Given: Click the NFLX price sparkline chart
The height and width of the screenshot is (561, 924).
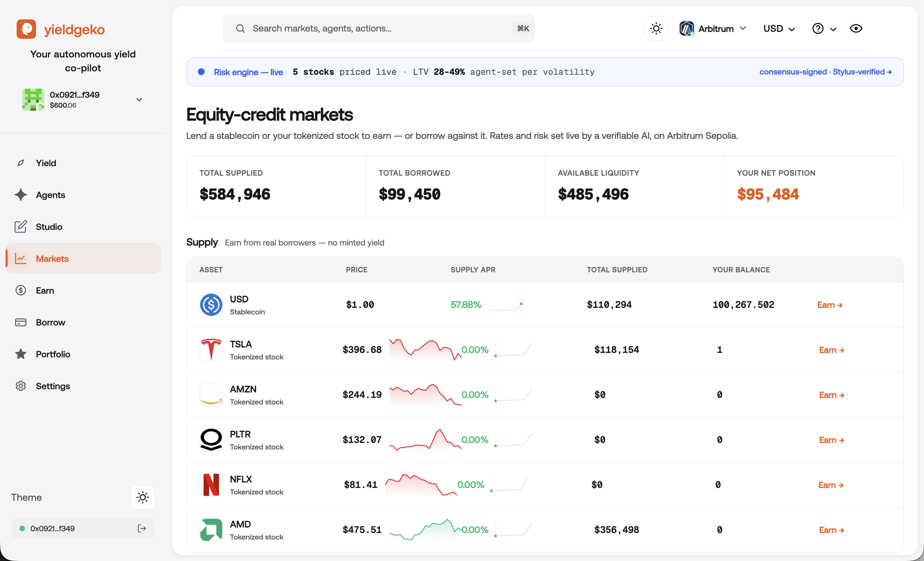Looking at the screenshot, I should click(x=421, y=484).
